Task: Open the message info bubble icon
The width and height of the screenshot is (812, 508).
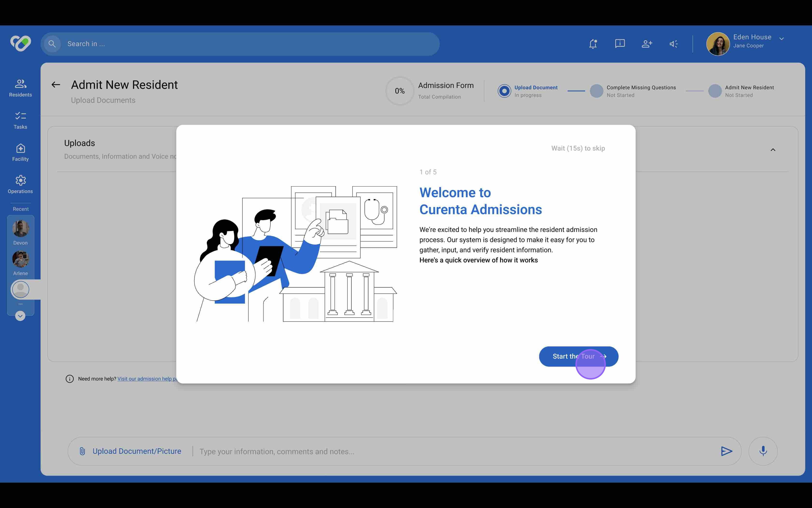Action: [620, 44]
